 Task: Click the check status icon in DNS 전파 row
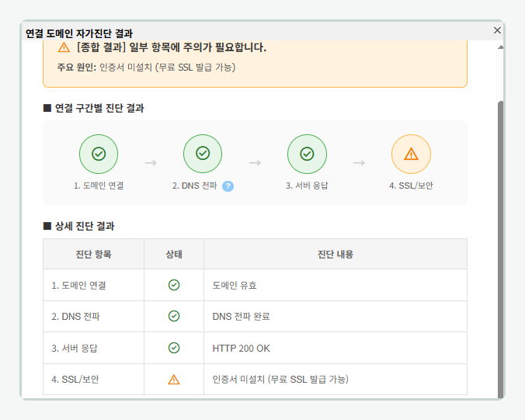(x=174, y=316)
